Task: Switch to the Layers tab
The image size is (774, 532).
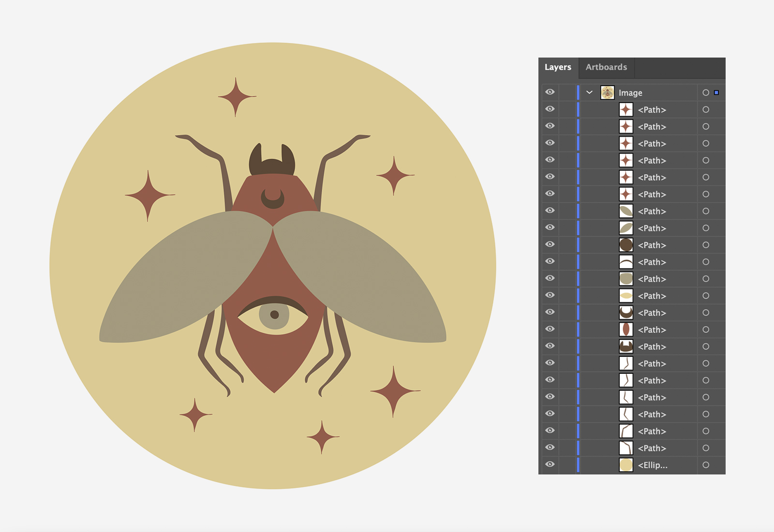Action: pyautogui.click(x=558, y=67)
